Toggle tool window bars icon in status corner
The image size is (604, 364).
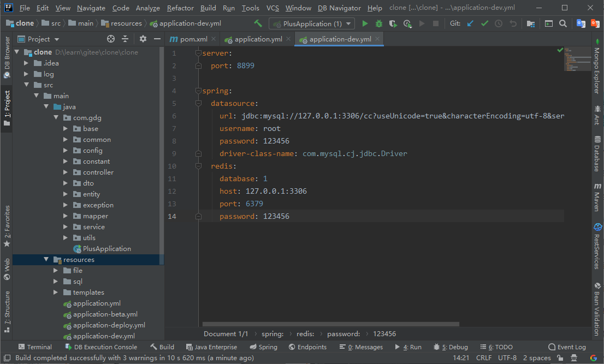[7, 358]
